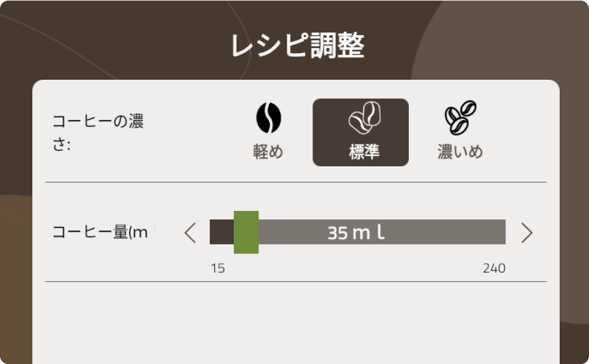589x364 pixels.
Task: Decrease coffee amount with left chevron
Action: [190, 233]
